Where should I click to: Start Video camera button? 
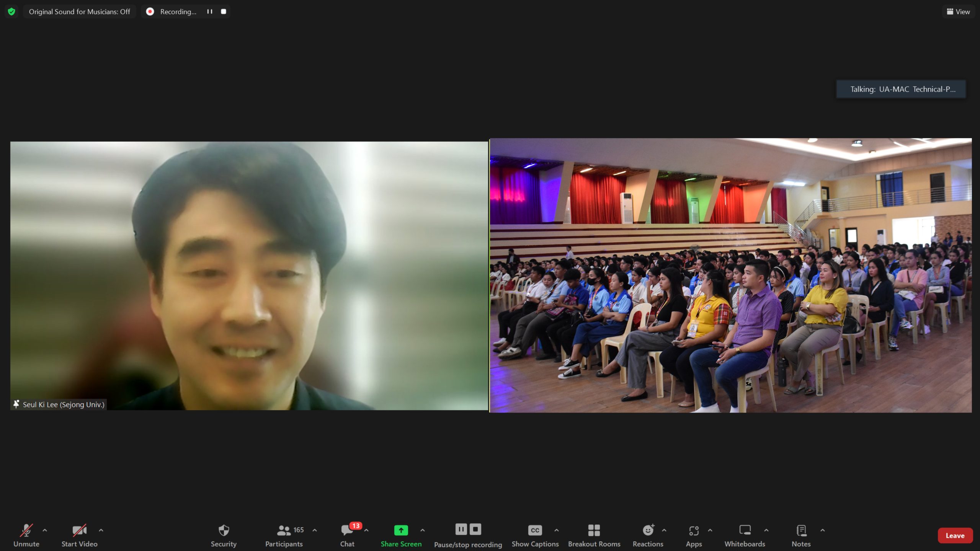pyautogui.click(x=80, y=535)
